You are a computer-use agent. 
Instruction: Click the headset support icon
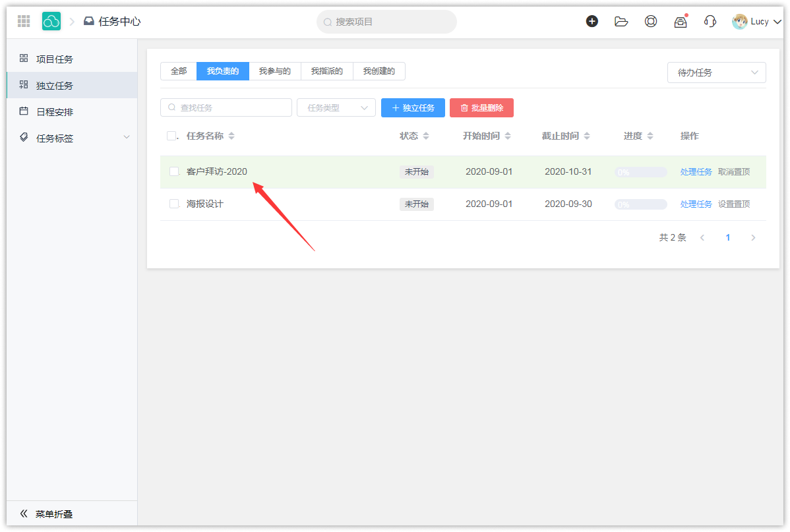point(710,21)
